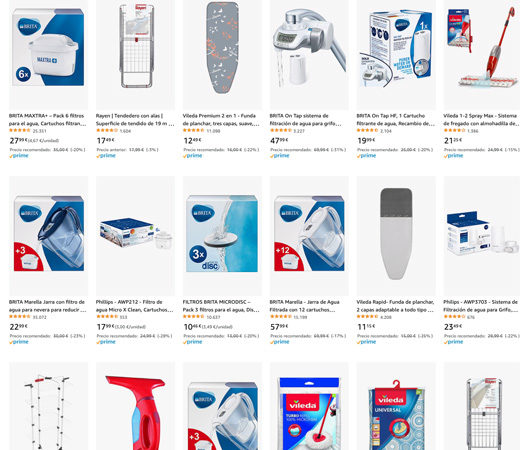Click the Prime badge under Vileda Rapid cover

366,342
